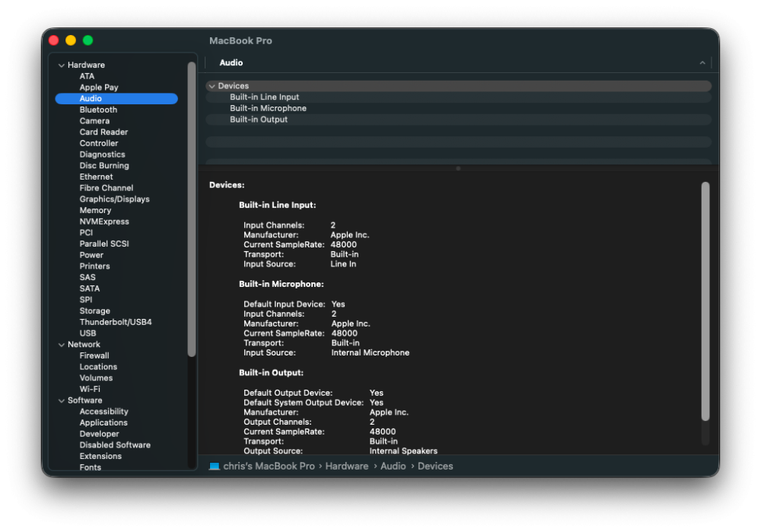Collapse the Software section chevron
Image resolution: width=761 pixels, height=532 pixels.
point(62,400)
